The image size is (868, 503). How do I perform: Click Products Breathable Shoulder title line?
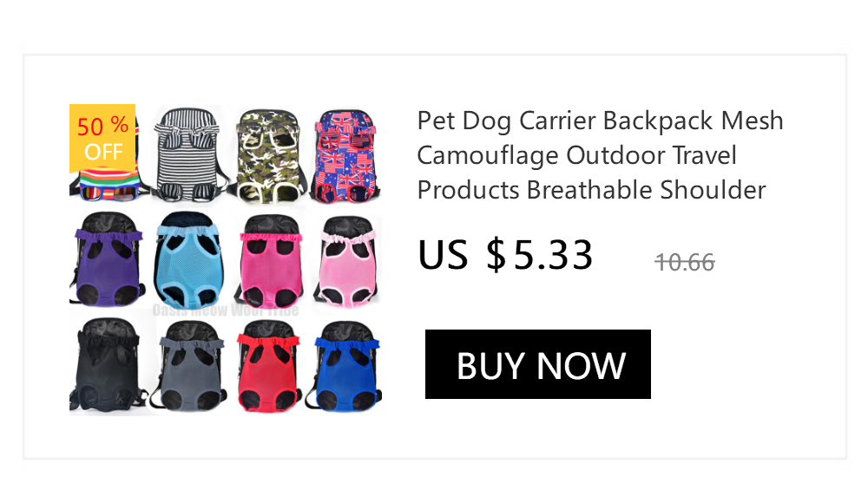(591, 190)
